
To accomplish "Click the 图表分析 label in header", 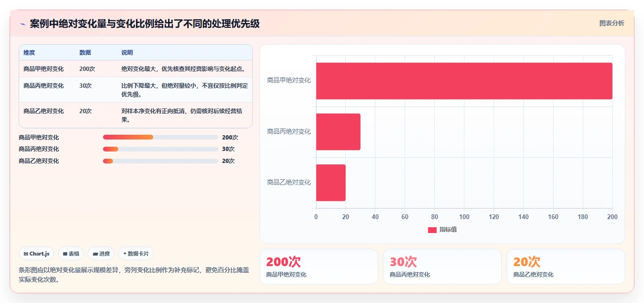I will 611,23.
